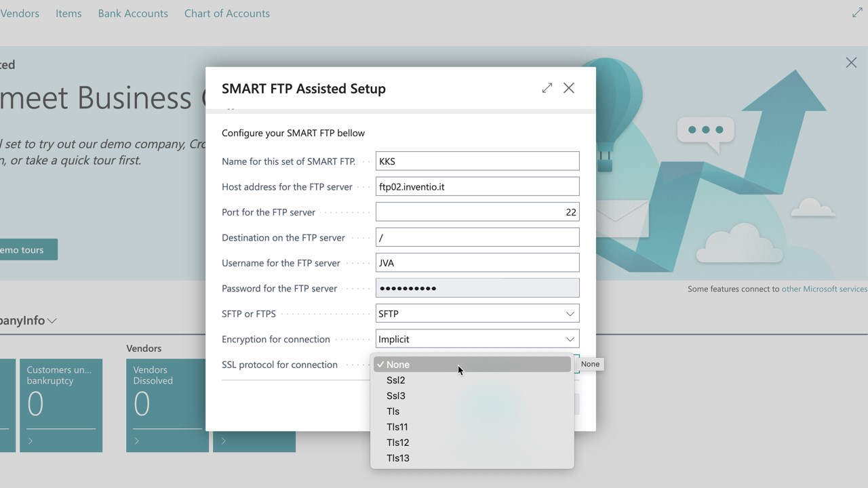Click the Port for the FTP server field
The width and height of the screenshot is (868, 488).
477,212
